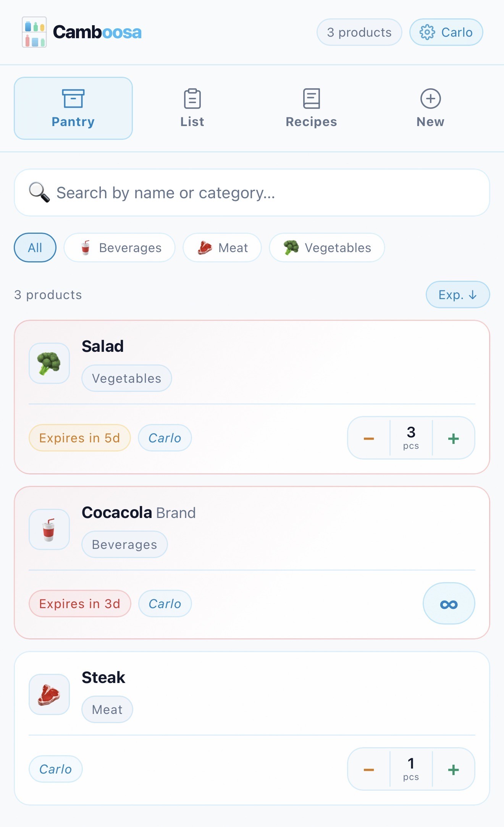Select the All filter chip
This screenshot has width=504, height=827.
coord(35,248)
